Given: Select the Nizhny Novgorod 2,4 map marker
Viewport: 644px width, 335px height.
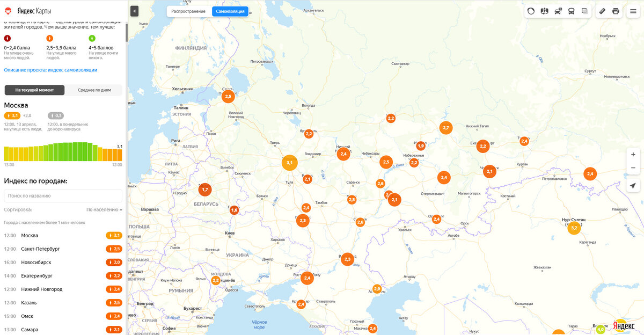Looking at the screenshot, I should pos(343,154).
